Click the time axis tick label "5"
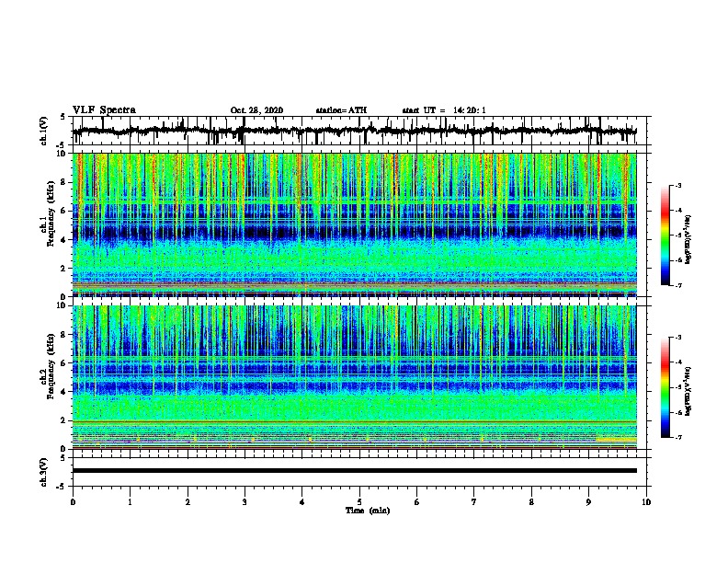The image size is (728, 563). [359, 502]
